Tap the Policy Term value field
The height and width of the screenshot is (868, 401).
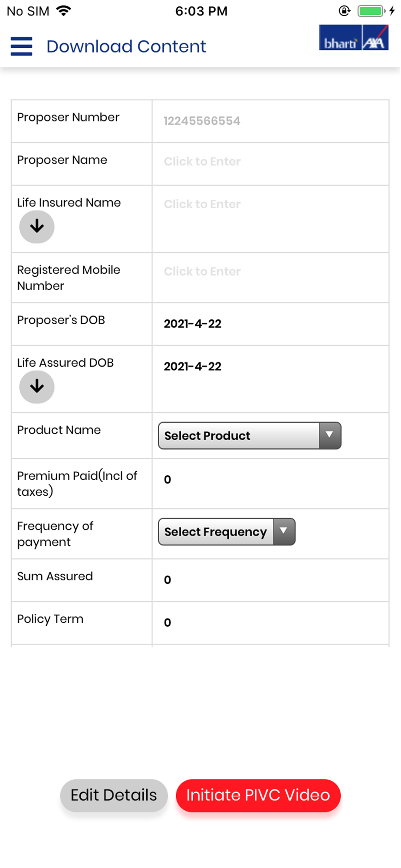(270, 623)
